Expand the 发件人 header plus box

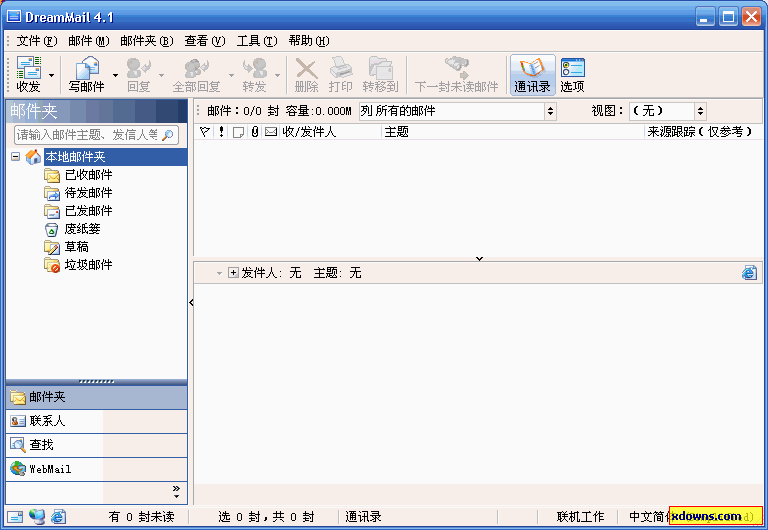click(234, 273)
